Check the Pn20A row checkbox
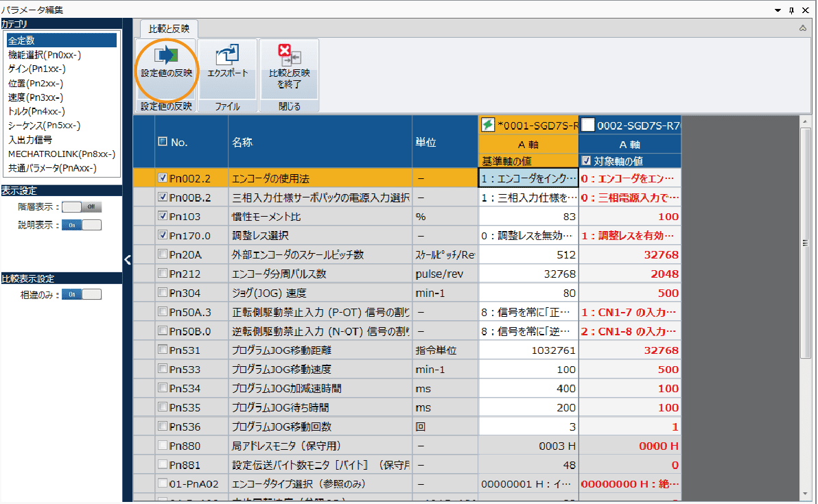This screenshot has height=504, width=818. pos(163,254)
